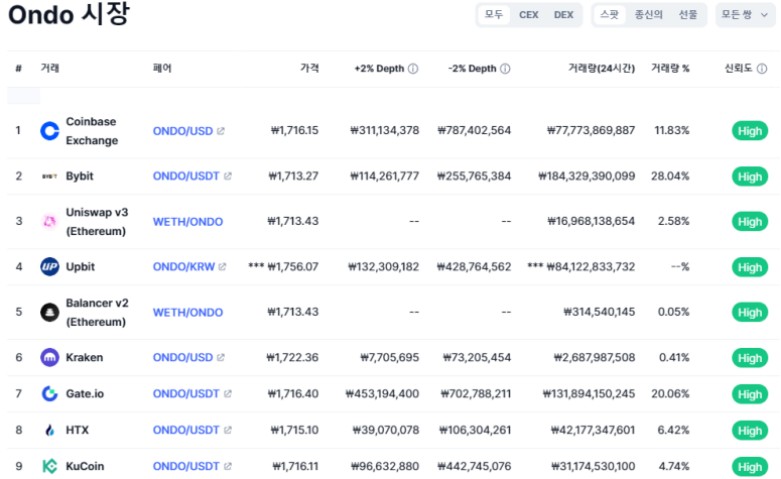Click High badge in KuCoin row
Screen dimensions: 781x479
point(750,467)
